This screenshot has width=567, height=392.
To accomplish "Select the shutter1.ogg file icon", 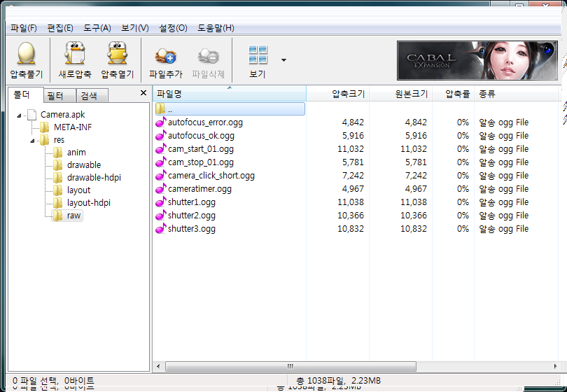I will tap(161, 202).
